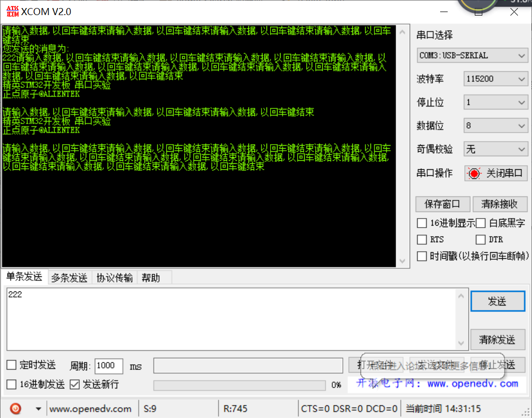The height and width of the screenshot is (418, 532).
Task: Expand the status bar dropdown arrow bottom-left
Action: (38, 408)
